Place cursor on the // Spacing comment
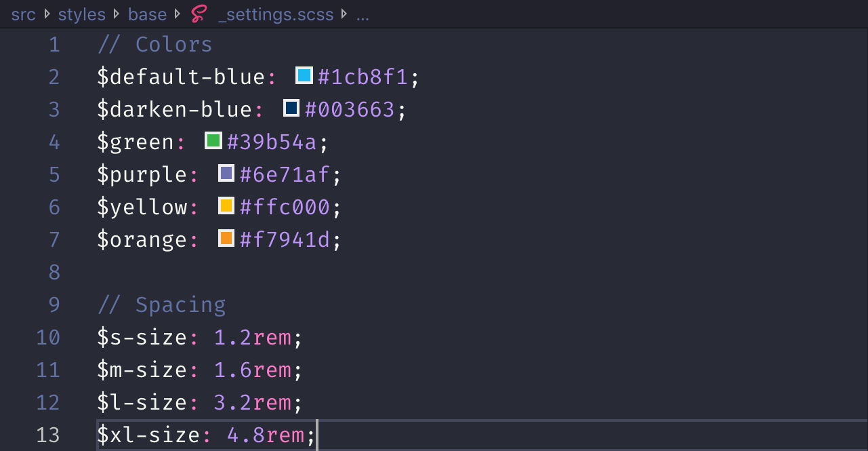The height and width of the screenshot is (451, 868). click(161, 305)
